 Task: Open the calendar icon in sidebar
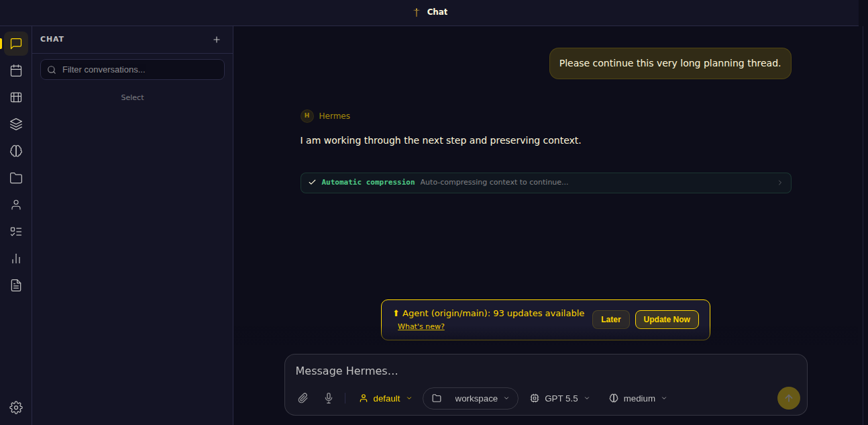pos(16,70)
